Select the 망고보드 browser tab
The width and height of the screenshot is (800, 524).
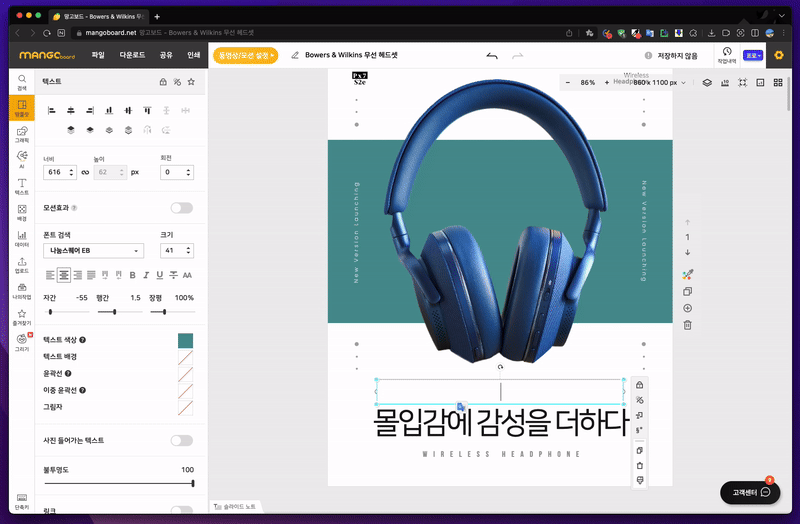(99, 16)
